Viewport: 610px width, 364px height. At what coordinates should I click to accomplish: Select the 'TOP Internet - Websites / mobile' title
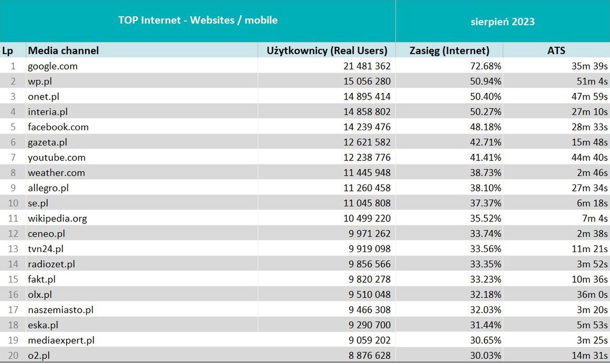[198, 20]
